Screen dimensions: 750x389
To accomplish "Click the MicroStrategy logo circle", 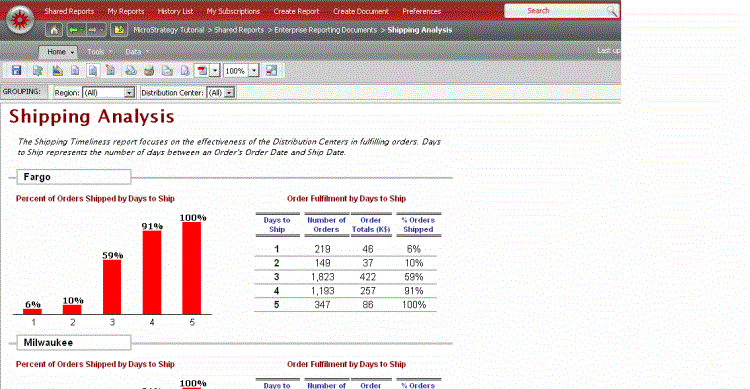I will 20,20.
